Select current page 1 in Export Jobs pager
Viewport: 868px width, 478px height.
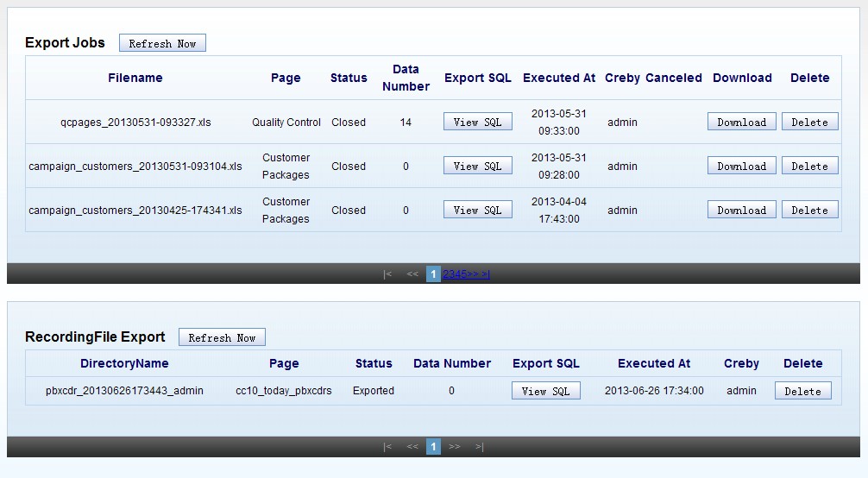point(433,274)
